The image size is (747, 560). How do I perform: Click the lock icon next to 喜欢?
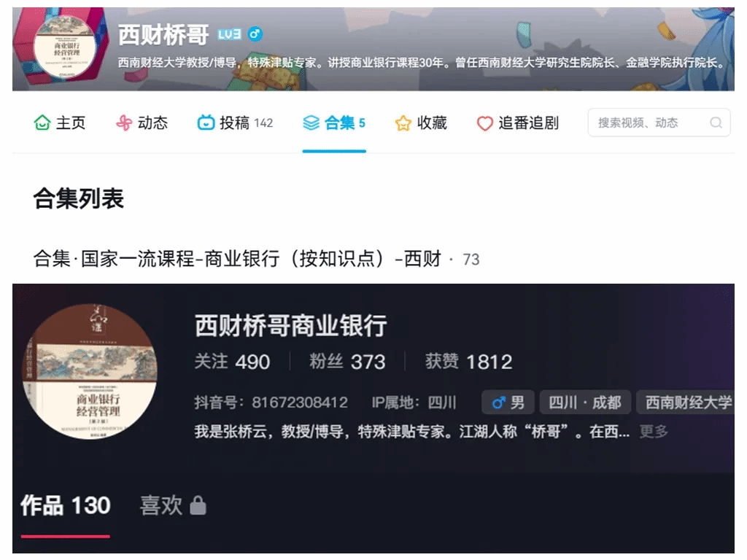point(198,505)
